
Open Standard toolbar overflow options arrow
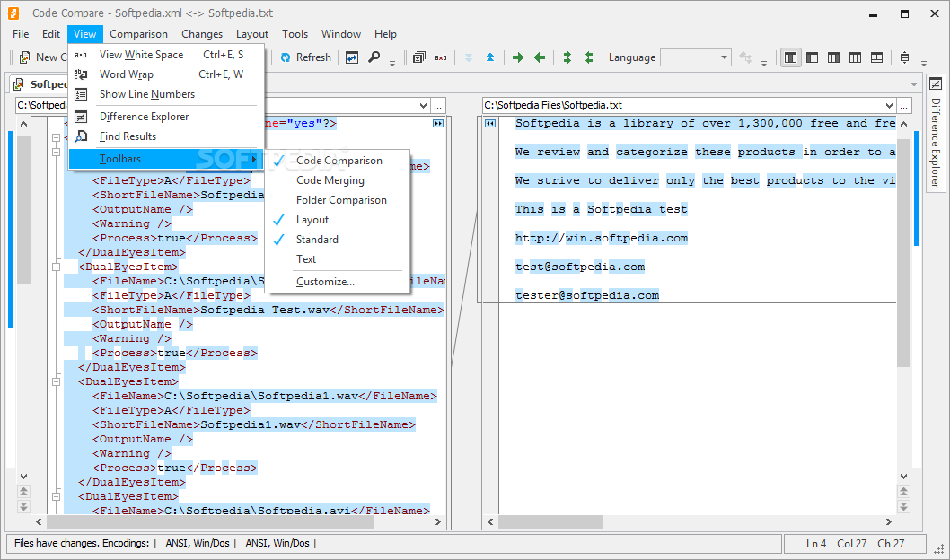click(x=392, y=63)
